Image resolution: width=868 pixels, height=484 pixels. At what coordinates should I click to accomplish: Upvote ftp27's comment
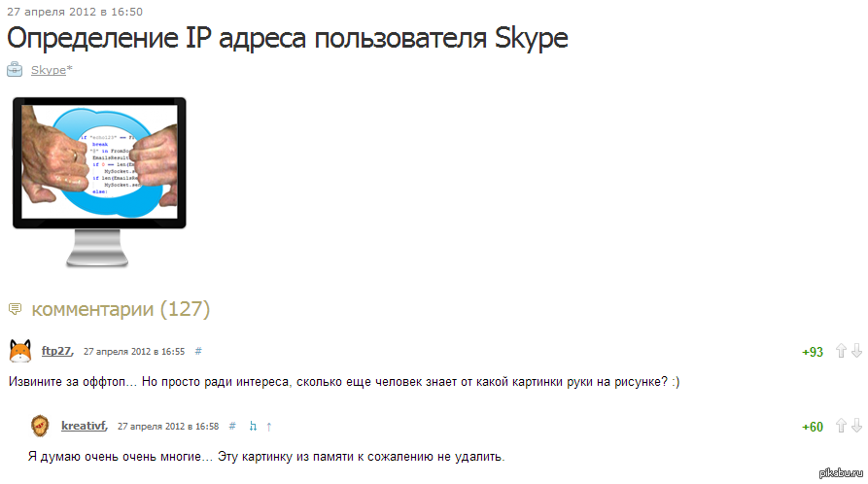tap(842, 351)
